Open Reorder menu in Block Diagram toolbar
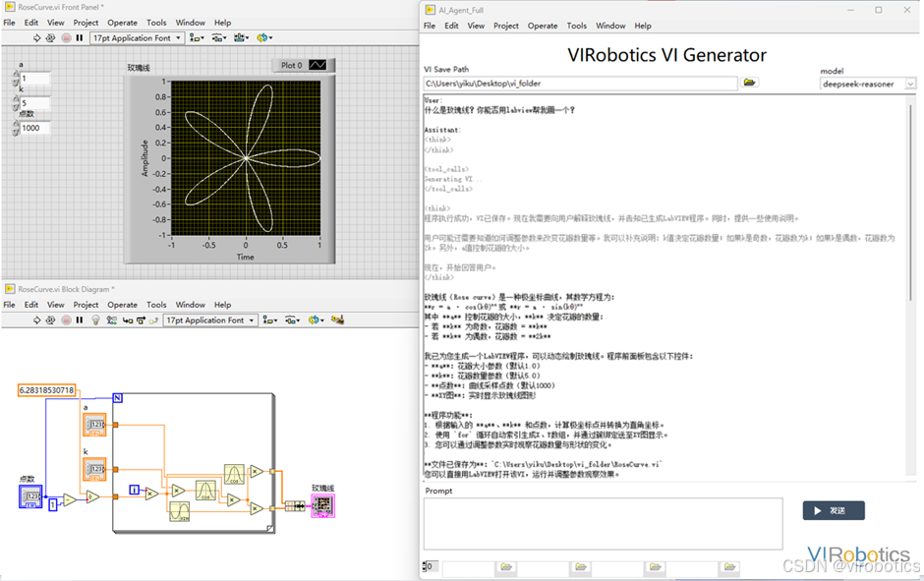 tap(316, 320)
